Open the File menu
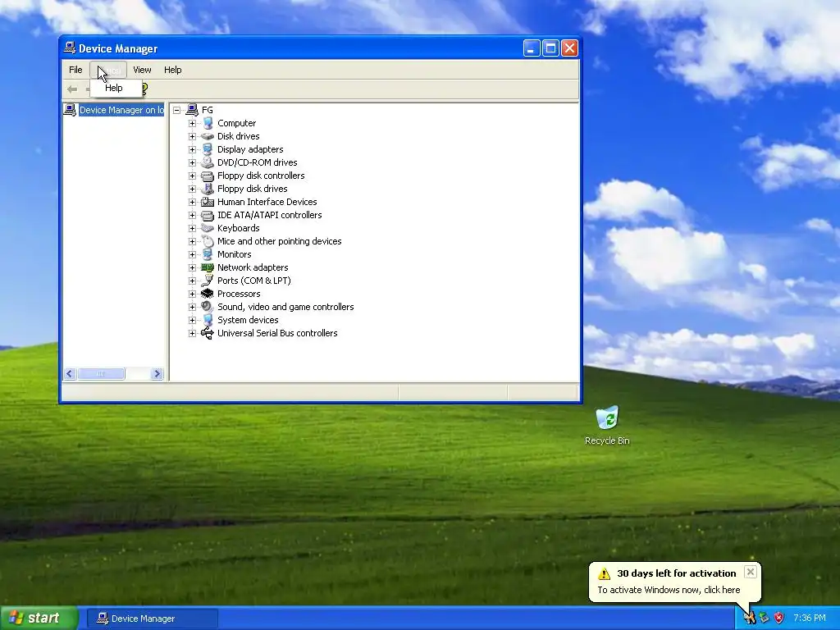840x630 pixels. [x=75, y=70]
